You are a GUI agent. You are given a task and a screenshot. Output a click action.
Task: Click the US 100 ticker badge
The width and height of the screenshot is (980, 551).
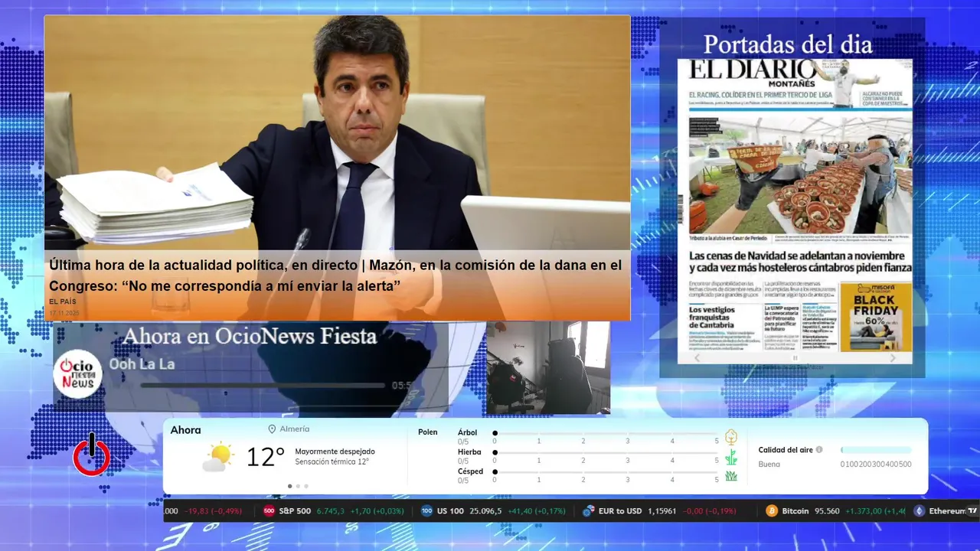pos(426,511)
